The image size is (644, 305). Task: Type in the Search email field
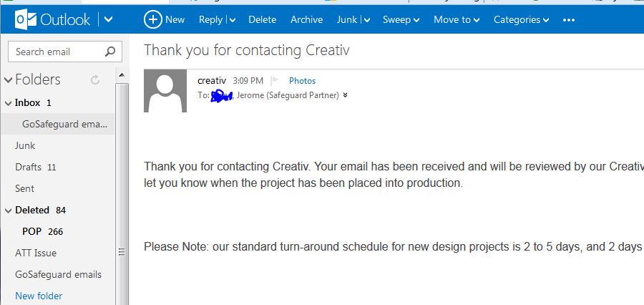coord(57,52)
